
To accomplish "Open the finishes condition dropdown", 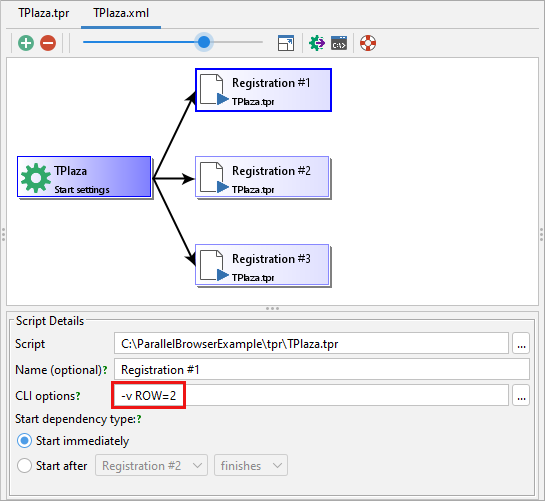I will point(251,465).
